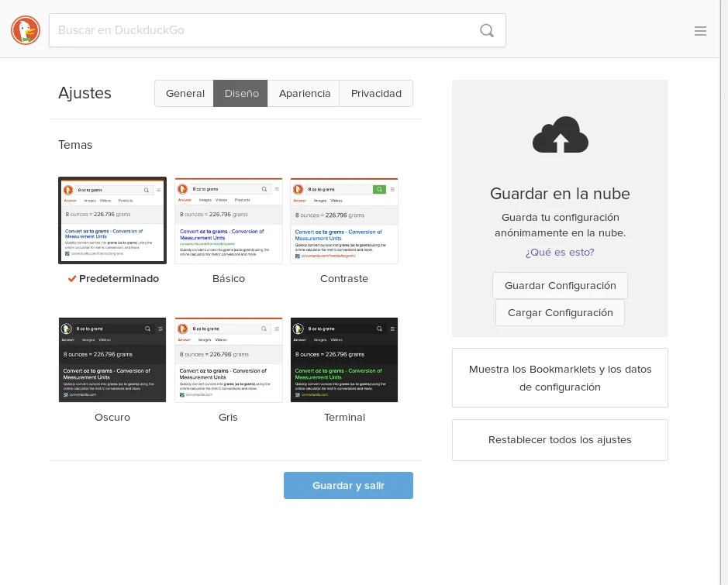The width and height of the screenshot is (728, 585).
Task: Focus the Buscar en DuckDuckGo search field
Action: coord(264,30)
